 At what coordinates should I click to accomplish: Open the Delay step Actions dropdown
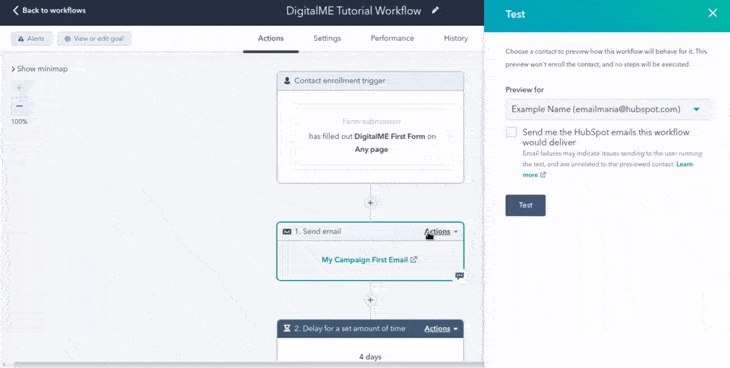(x=441, y=329)
